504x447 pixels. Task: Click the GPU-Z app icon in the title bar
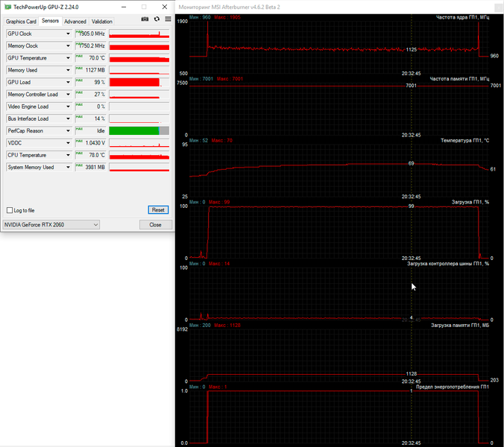7,7
